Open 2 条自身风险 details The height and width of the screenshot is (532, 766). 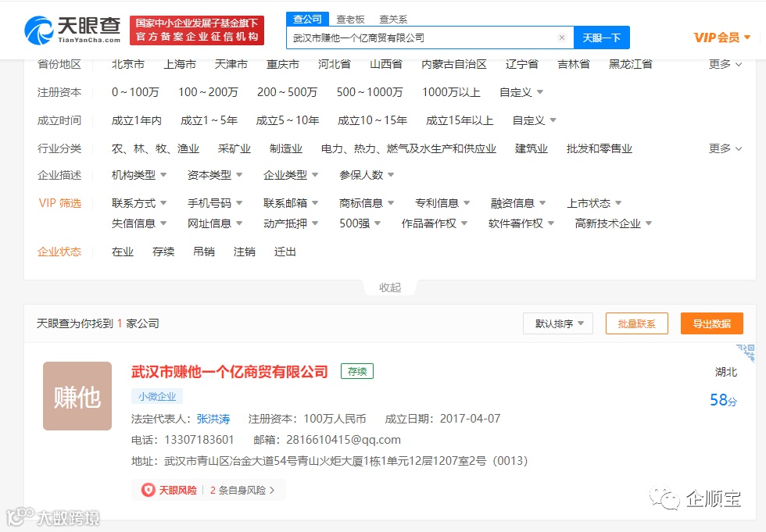point(242,490)
